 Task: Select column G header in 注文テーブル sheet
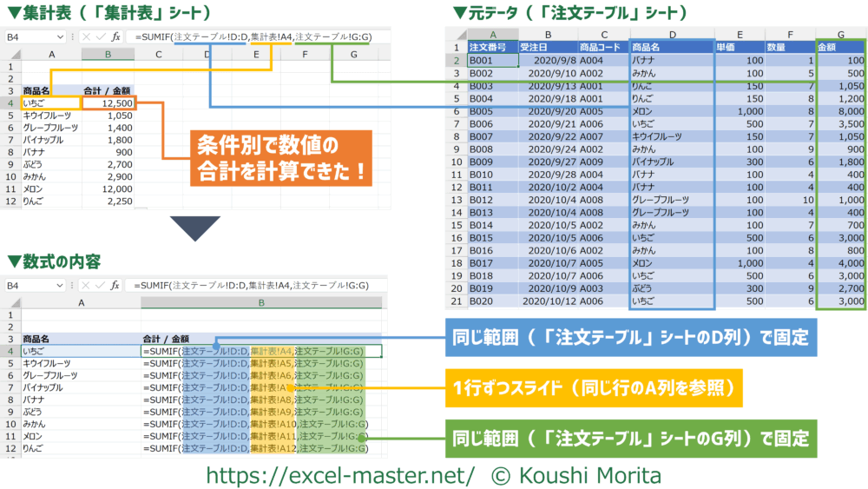(x=840, y=33)
